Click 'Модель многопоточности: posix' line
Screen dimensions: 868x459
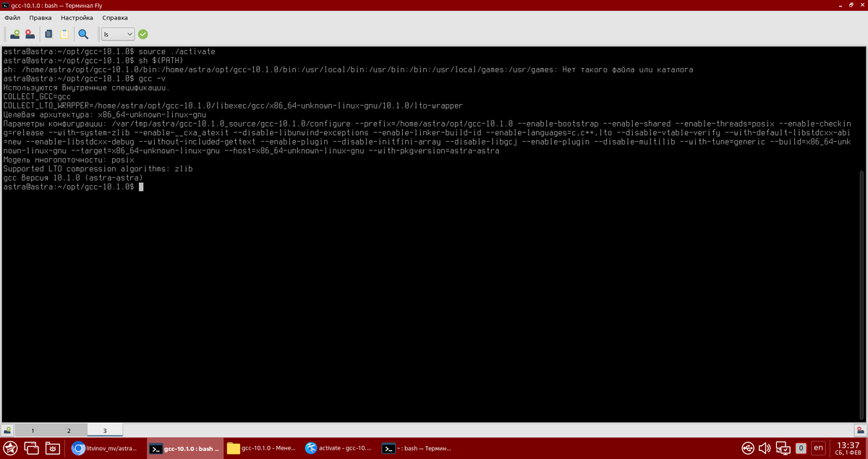pyautogui.click(x=69, y=160)
